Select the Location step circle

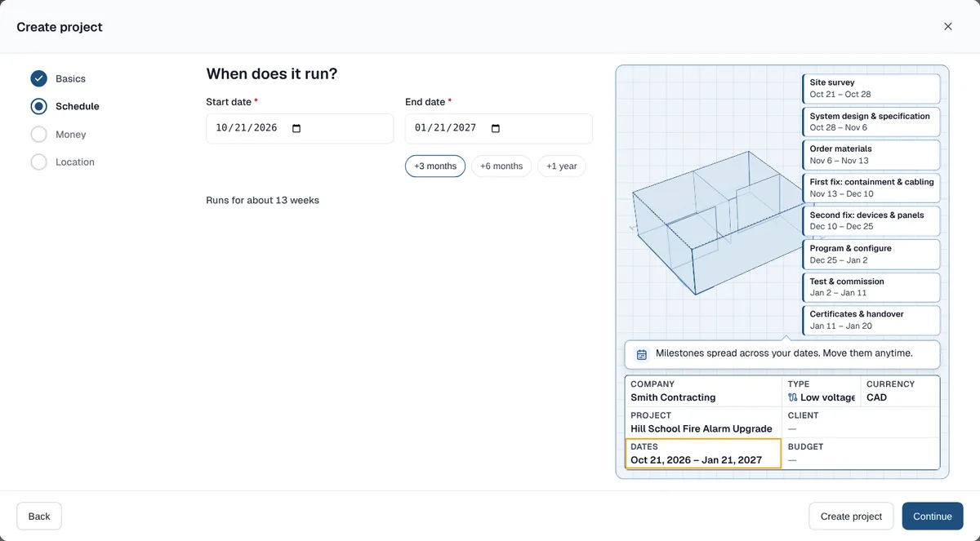click(39, 162)
